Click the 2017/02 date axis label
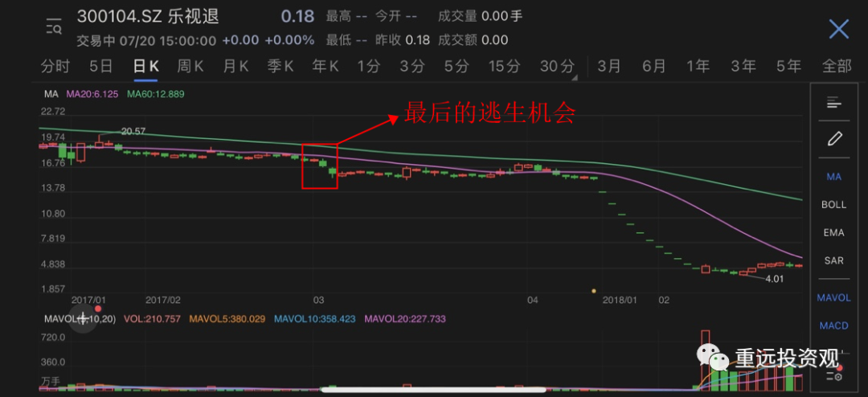Screen dimensions: 868x397 coord(163,300)
